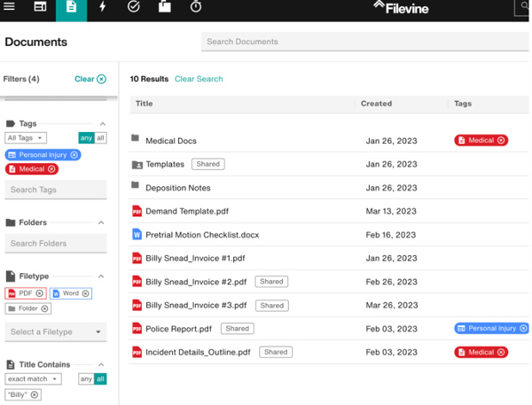Collapse the Title Contains section

(x=101, y=364)
